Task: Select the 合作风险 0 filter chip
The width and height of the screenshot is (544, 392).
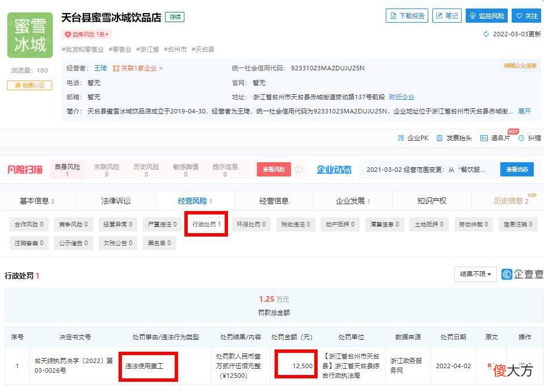Action: (29, 225)
